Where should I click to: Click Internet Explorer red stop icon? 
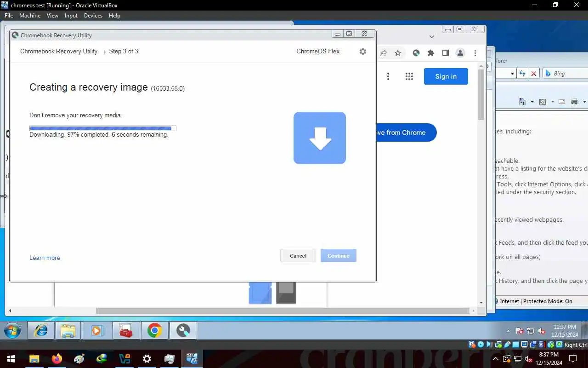point(533,74)
